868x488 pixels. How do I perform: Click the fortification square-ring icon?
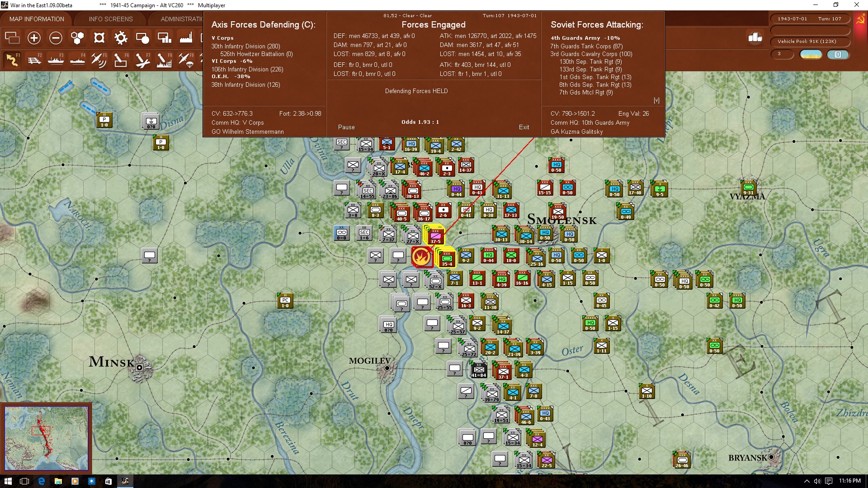pyautogui.click(x=99, y=38)
